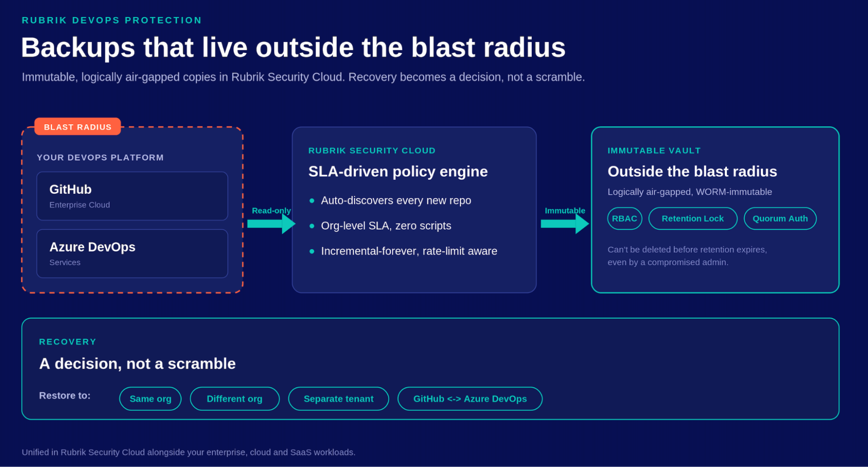Click the 'SLA-driven policy engine' heading
The height and width of the screenshot is (467, 868).
[x=398, y=172]
